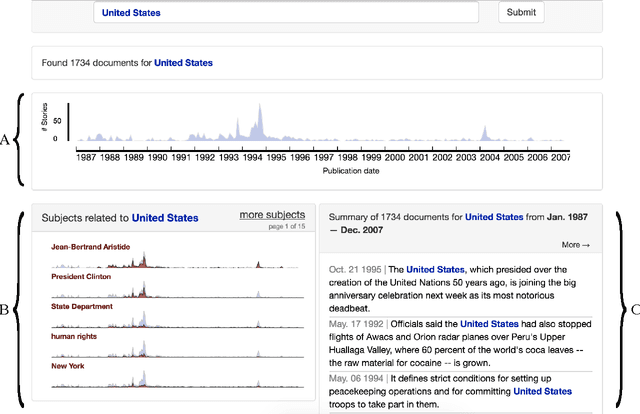Select the human rights subject
The height and width of the screenshot is (414, 640).
[74, 336]
